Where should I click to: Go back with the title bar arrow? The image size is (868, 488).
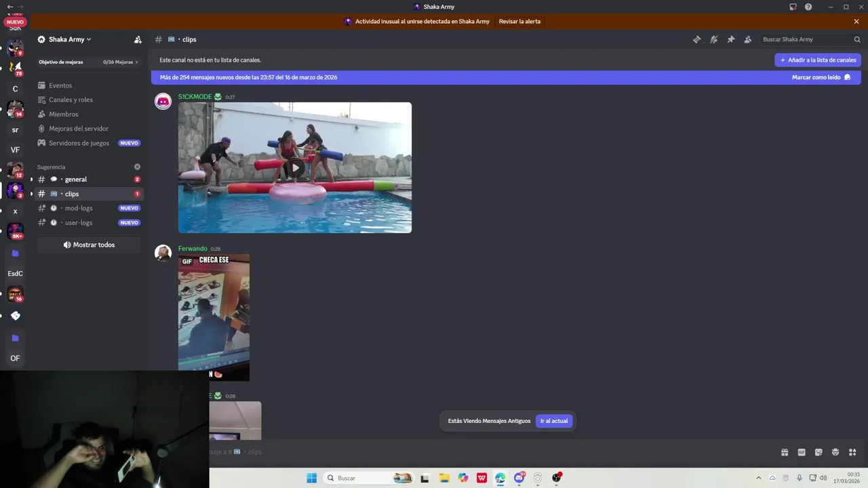click(9, 7)
